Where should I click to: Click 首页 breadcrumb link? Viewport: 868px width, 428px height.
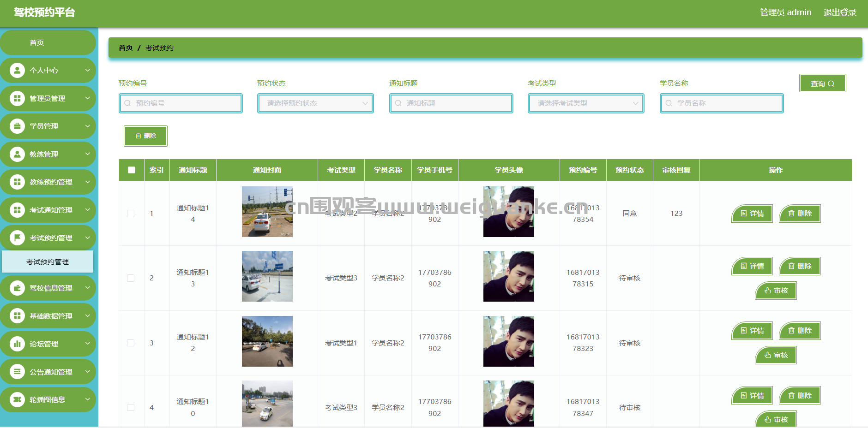coord(126,48)
